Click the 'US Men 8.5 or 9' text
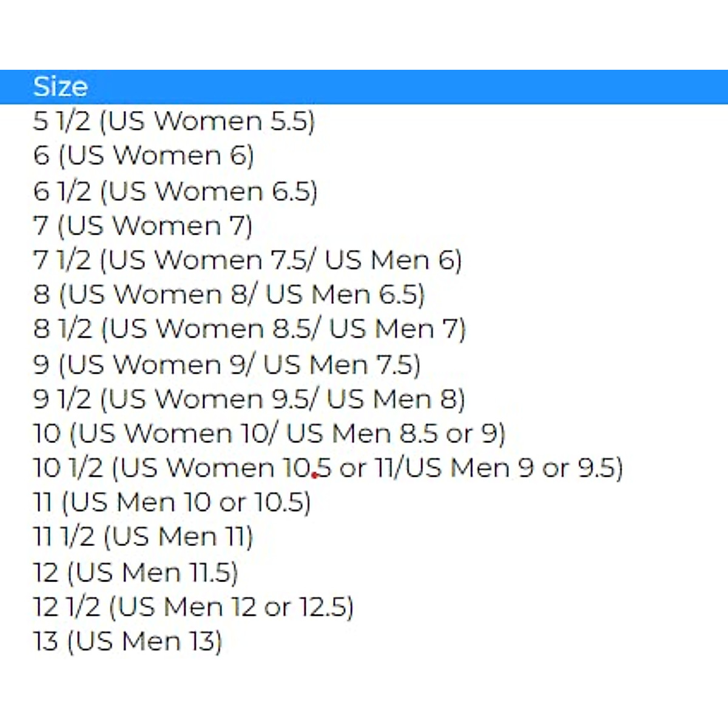 pyautogui.click(x=394, y=434)
